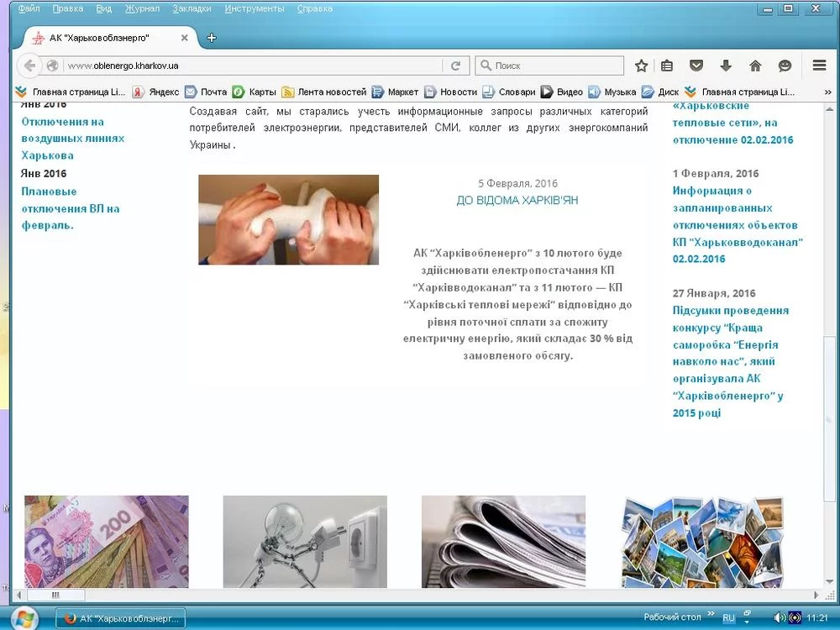840x630 pixels.
Task: Open the Файл menu
Action: (29, 8)
